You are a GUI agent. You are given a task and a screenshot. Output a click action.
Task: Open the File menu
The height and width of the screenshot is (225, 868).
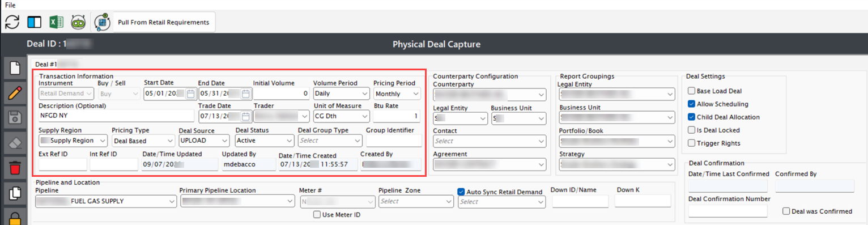click(10, 5)
